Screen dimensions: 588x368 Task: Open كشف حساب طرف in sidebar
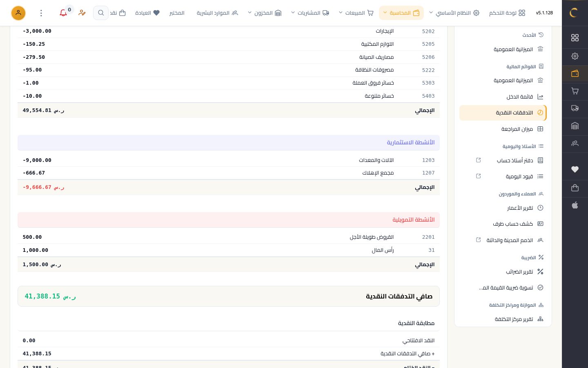(x=503, y=224)
